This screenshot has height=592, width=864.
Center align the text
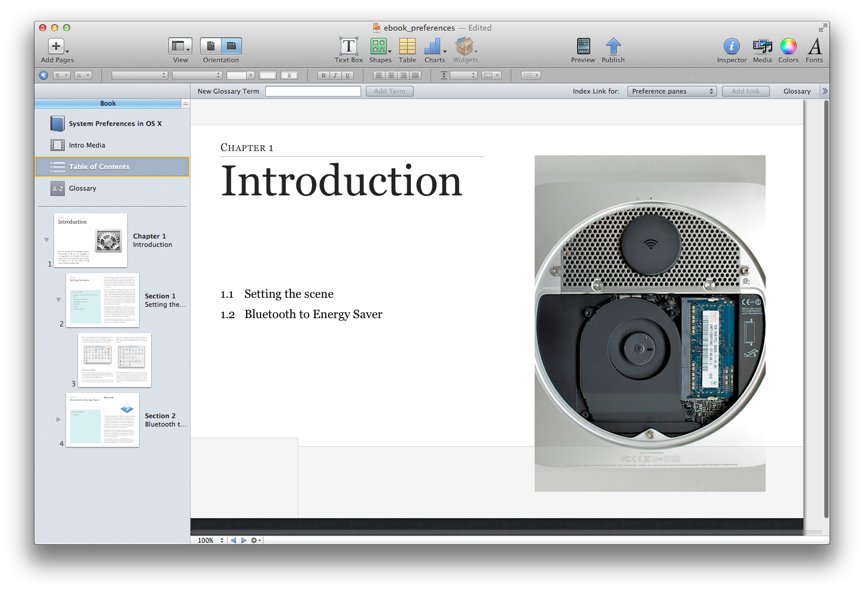(x=391, y=75)
